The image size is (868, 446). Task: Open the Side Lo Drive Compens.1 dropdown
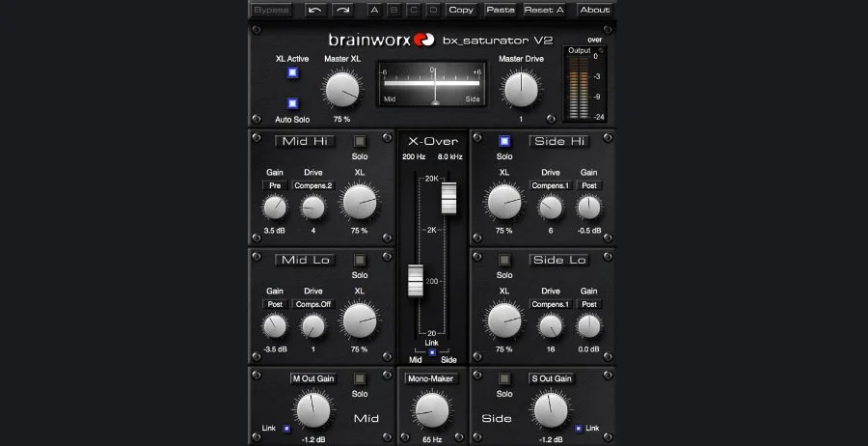(x=551, y=304)
